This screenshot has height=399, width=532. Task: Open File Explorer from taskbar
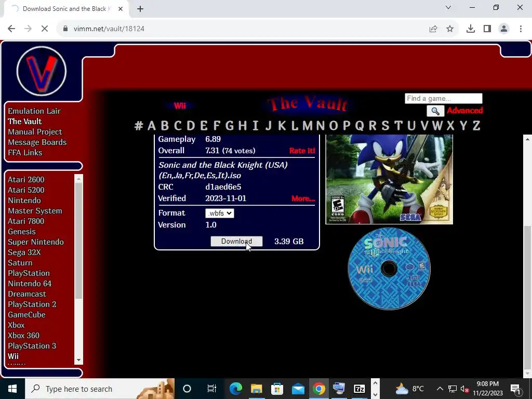point(257,389)
